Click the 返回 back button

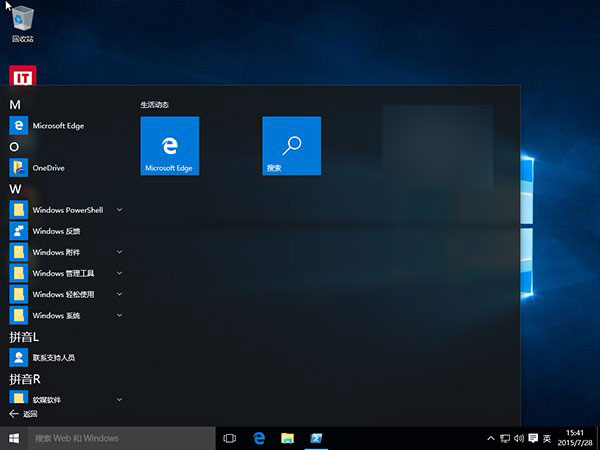pos(23,414)
